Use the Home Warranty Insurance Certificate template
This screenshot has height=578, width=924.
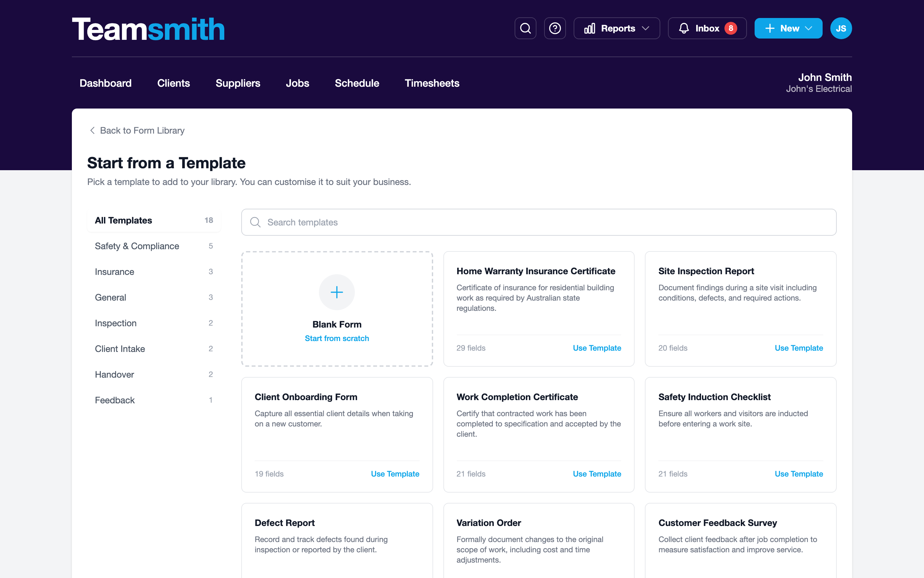point(597,348)
